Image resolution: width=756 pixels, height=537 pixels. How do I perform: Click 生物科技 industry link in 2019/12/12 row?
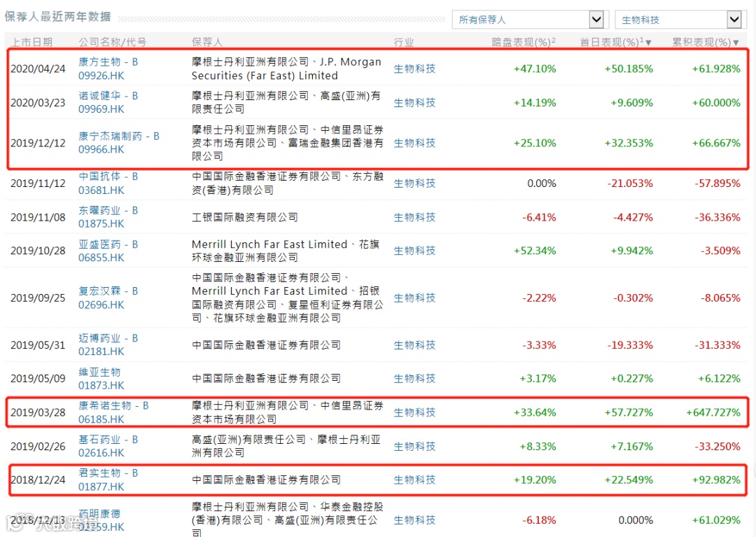pyautogui.click(x=414, y=143)
